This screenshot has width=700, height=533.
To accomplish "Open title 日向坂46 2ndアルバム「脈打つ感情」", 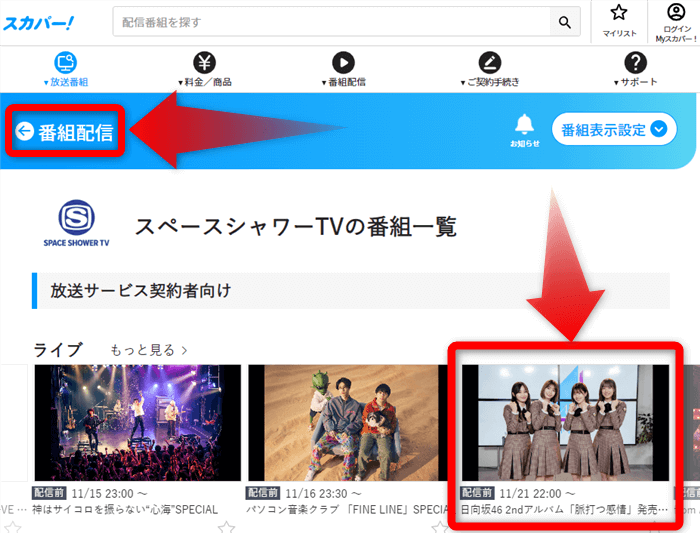I will (564, 510).
